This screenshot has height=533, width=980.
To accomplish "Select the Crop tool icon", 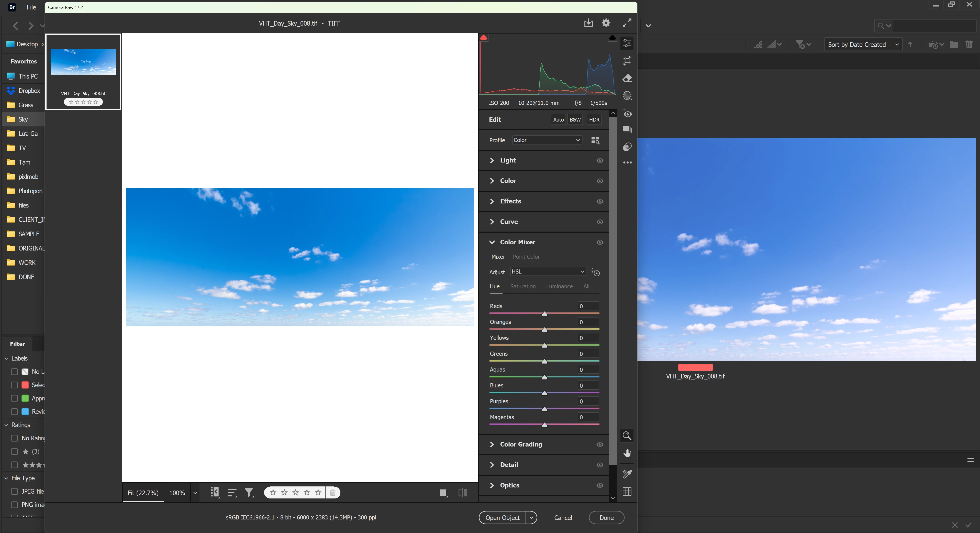I will coord(627,61).
